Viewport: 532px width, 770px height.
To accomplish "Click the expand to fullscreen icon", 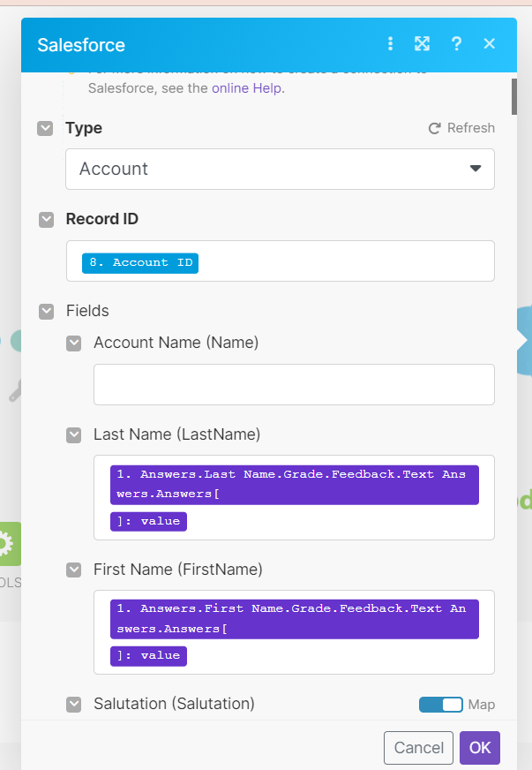I will point(423,44).
